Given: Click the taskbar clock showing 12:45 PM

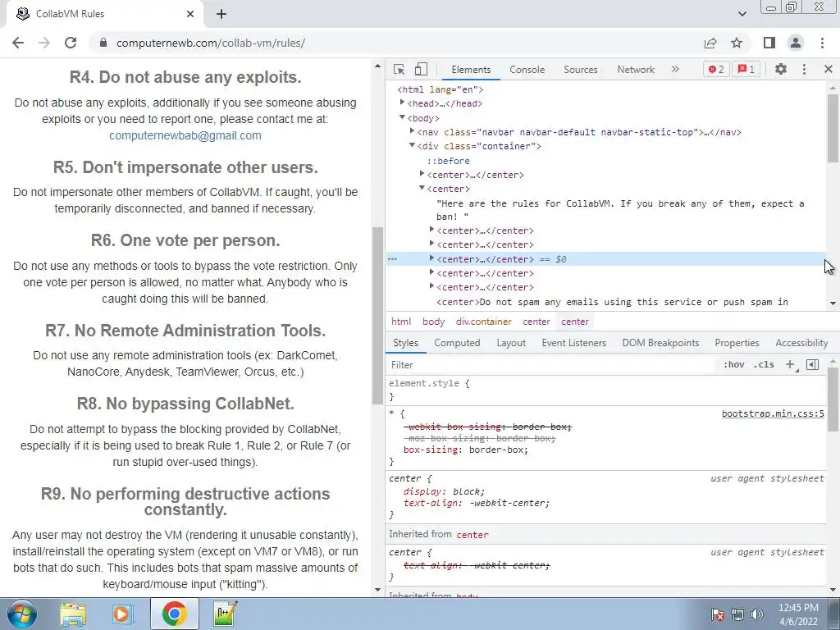Looking at the screenshot, I should pos(798,614).
